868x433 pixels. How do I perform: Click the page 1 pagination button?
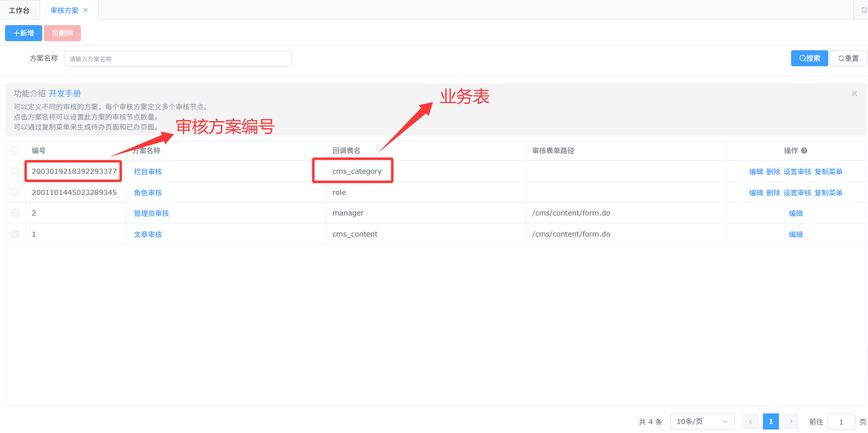(x=770, y=421)
